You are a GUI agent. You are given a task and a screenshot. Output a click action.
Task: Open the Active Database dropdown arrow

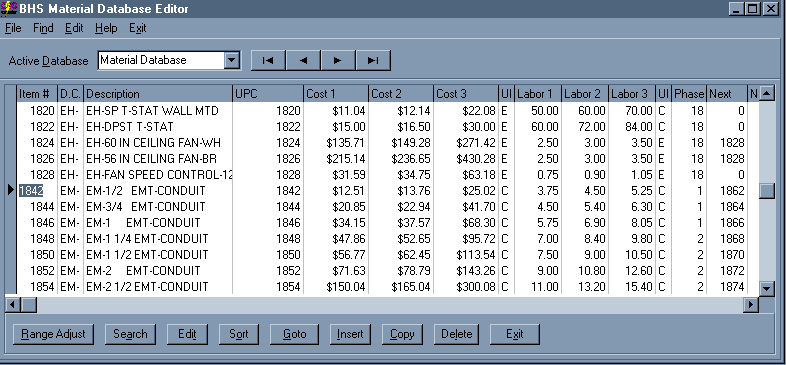click(232, 61)
